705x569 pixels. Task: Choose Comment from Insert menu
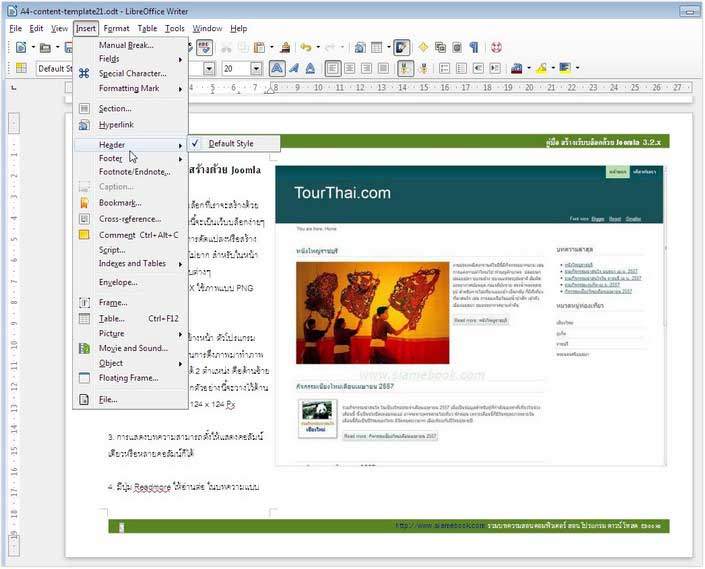tap(130, 235)
